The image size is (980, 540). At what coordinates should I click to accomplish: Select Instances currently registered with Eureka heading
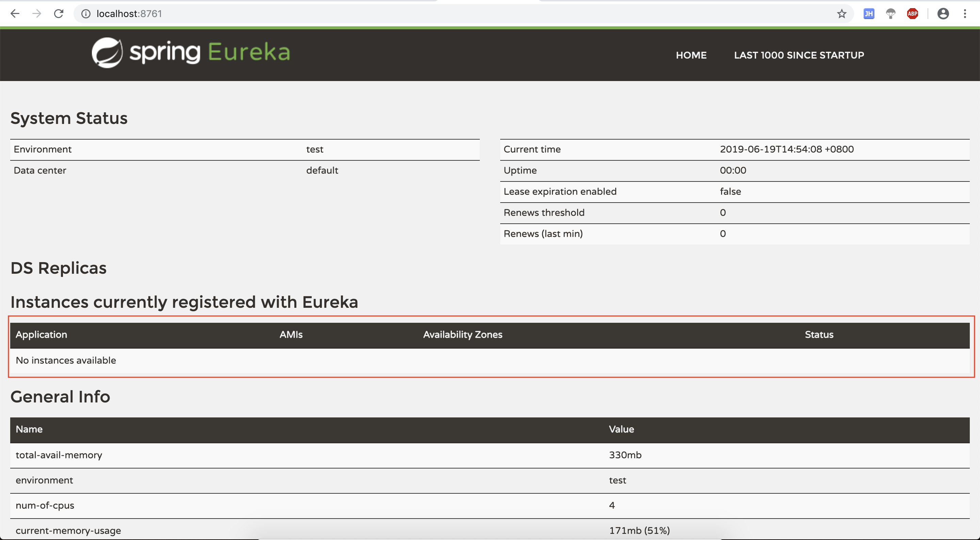pyautogui.click(x=184, y=302)
